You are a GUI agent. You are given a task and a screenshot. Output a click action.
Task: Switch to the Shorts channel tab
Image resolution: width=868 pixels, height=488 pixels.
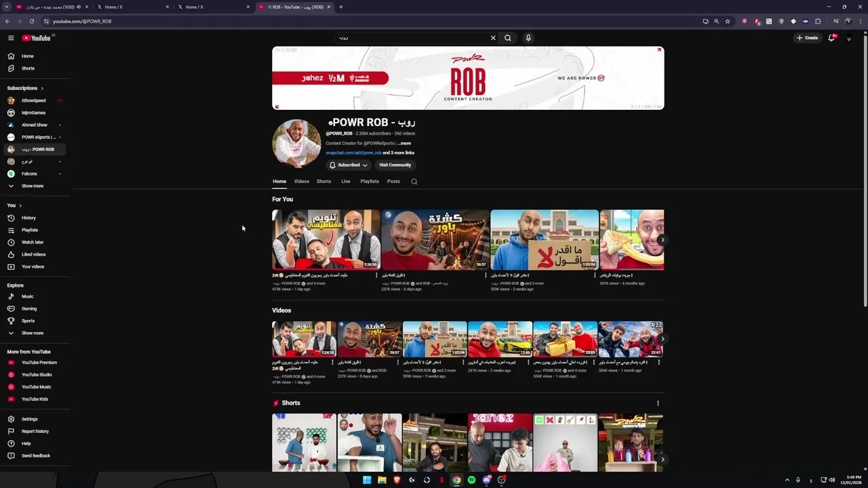click(323, 182)
